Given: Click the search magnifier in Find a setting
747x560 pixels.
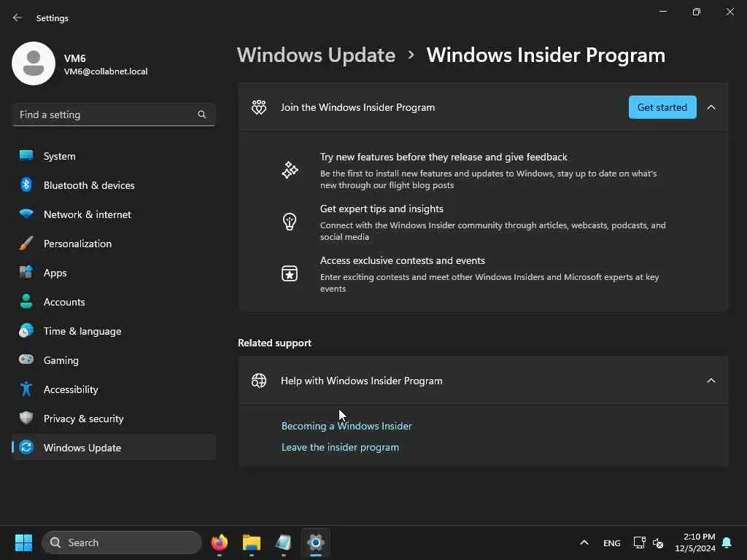Looking at the screenshot, I should click(x=201, y=114).
